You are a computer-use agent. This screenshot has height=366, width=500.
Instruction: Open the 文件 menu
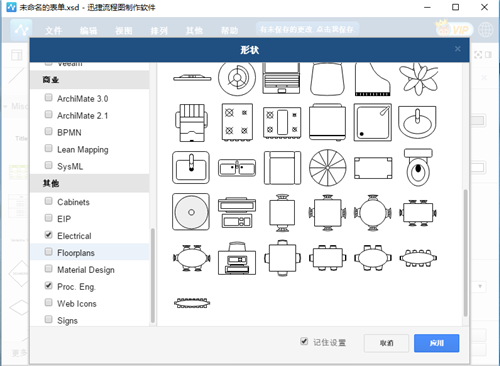[53, 31]
